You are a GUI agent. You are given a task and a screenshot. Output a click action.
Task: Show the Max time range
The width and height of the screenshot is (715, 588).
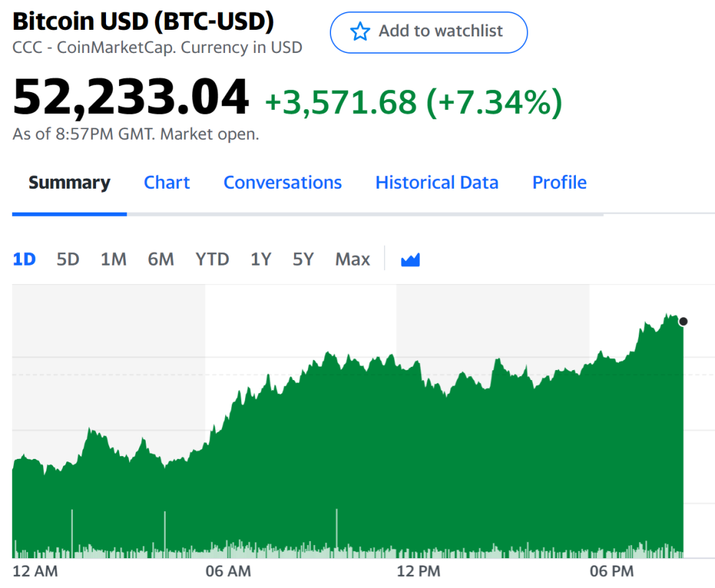pos(353,259)
